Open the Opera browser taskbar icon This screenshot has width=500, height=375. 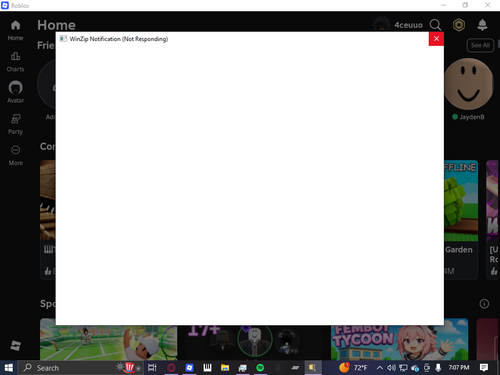(171, 368)
